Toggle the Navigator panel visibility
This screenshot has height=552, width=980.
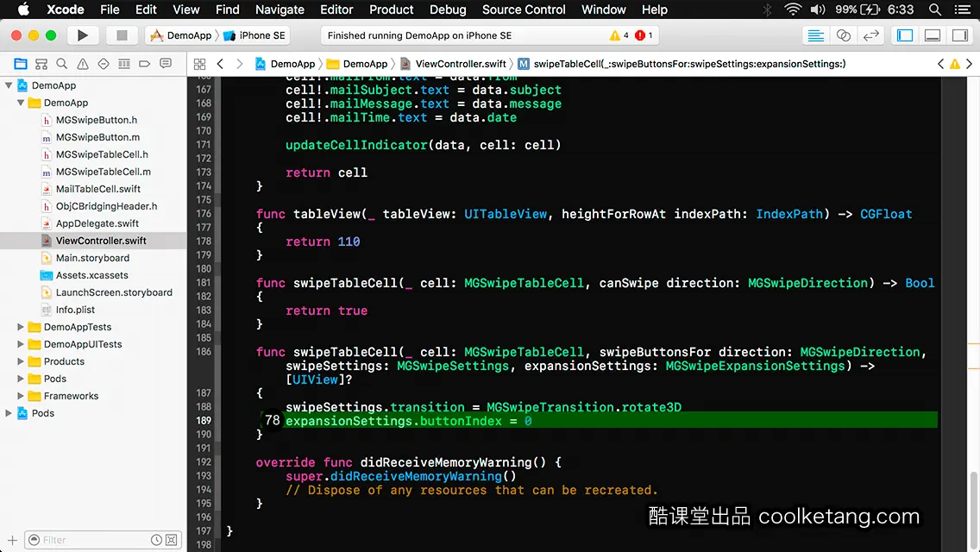point(905,35)
